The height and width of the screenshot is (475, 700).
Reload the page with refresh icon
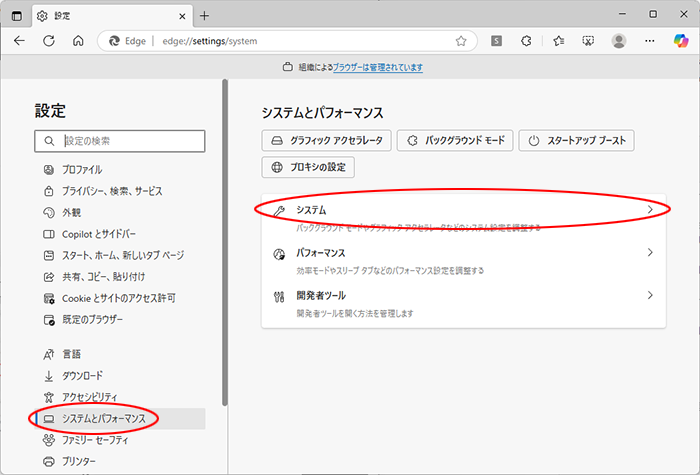(48, 41)
